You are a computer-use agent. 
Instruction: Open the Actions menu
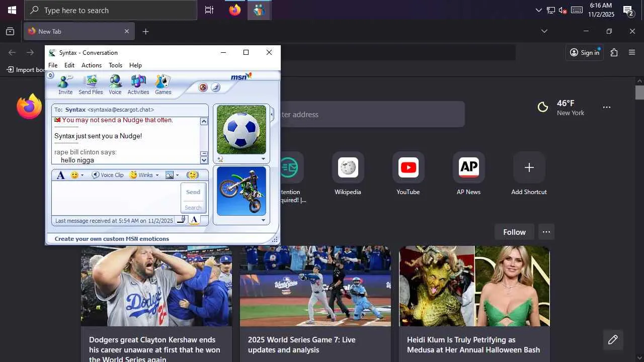(92, 65)
